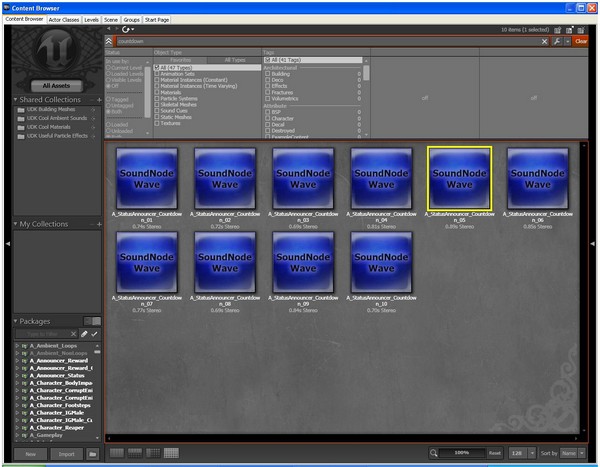The width and height of the screenshot is (600, 467).
Task: Check the Textures object type
Action: (x=157, y=123)
